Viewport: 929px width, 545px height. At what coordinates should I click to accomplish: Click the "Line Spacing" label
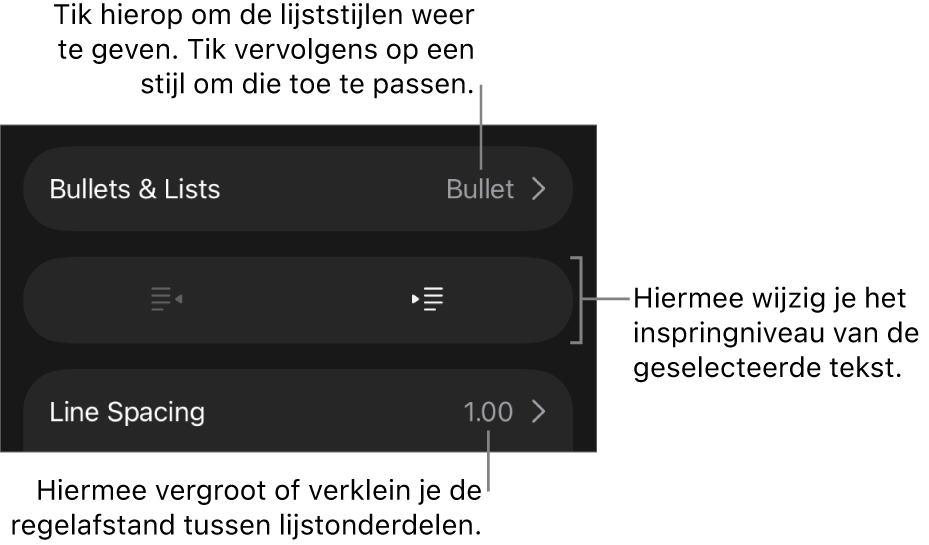(127, 412)
